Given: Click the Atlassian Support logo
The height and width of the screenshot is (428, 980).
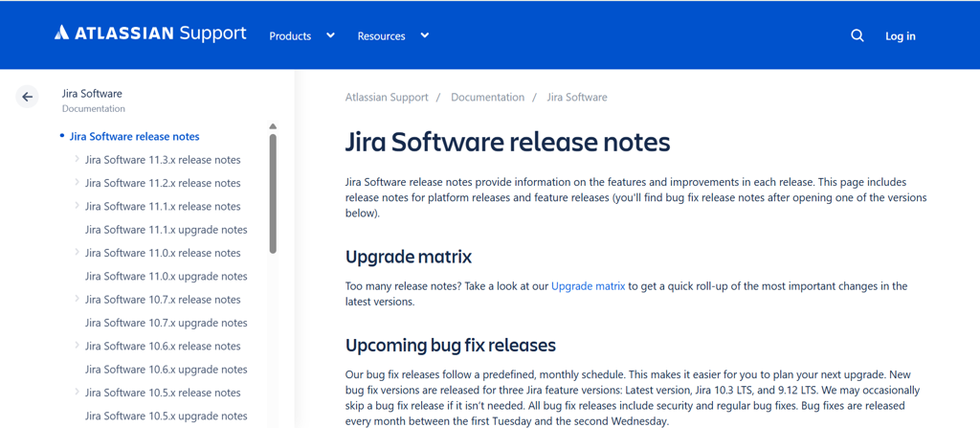Looking at the screenshot, I should 150,34.
